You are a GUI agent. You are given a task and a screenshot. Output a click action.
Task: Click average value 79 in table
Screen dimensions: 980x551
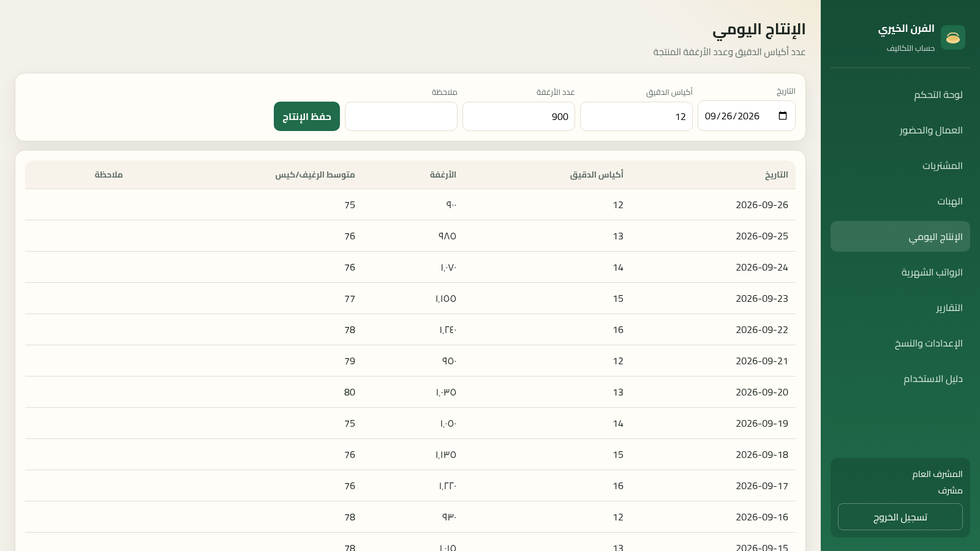pyautogui.click(x=350, y=361)
